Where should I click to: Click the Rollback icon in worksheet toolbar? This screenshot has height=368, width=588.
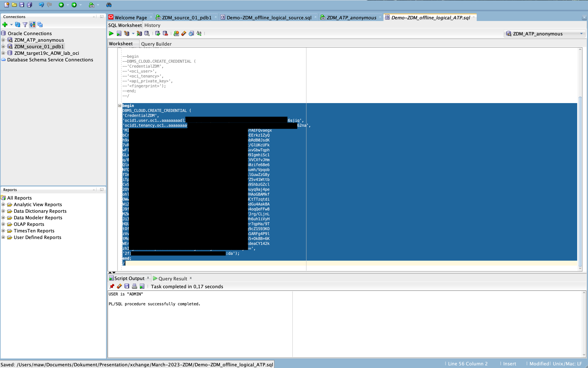pos(165,33)
